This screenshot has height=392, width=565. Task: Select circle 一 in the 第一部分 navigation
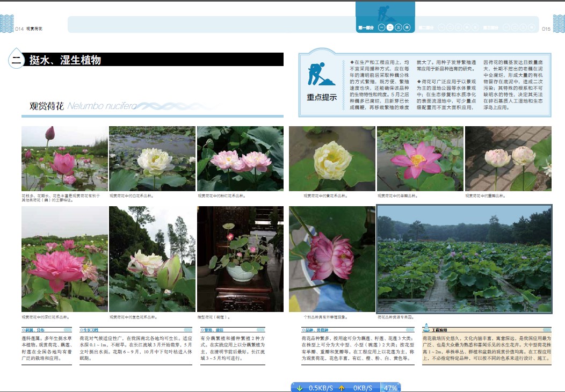point(381,27)
